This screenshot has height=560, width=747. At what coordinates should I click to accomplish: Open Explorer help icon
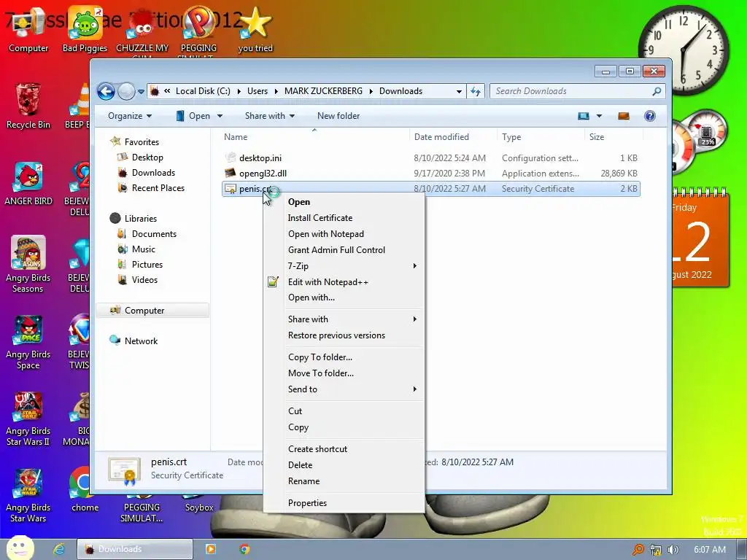[x=649, y=116]
